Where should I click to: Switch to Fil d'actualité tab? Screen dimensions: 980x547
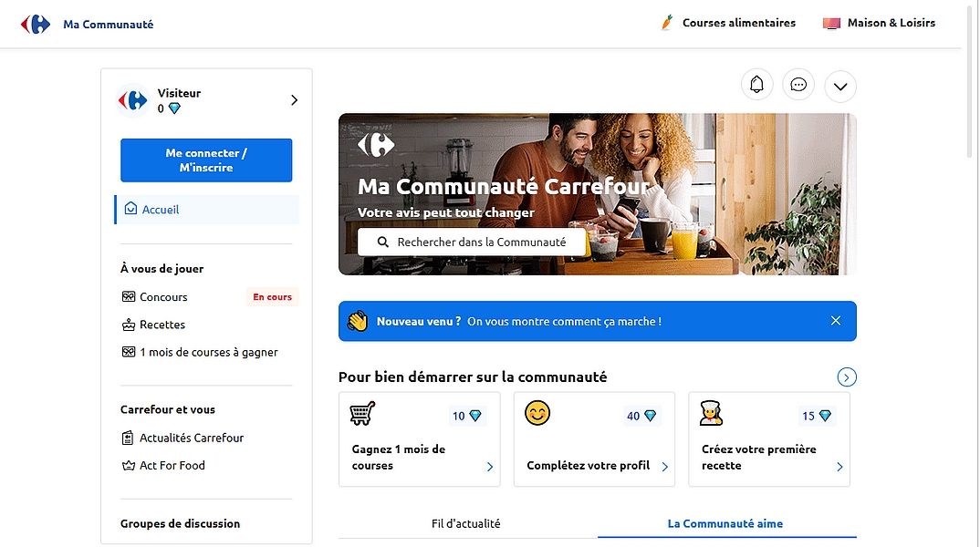(x=465, y=523)
